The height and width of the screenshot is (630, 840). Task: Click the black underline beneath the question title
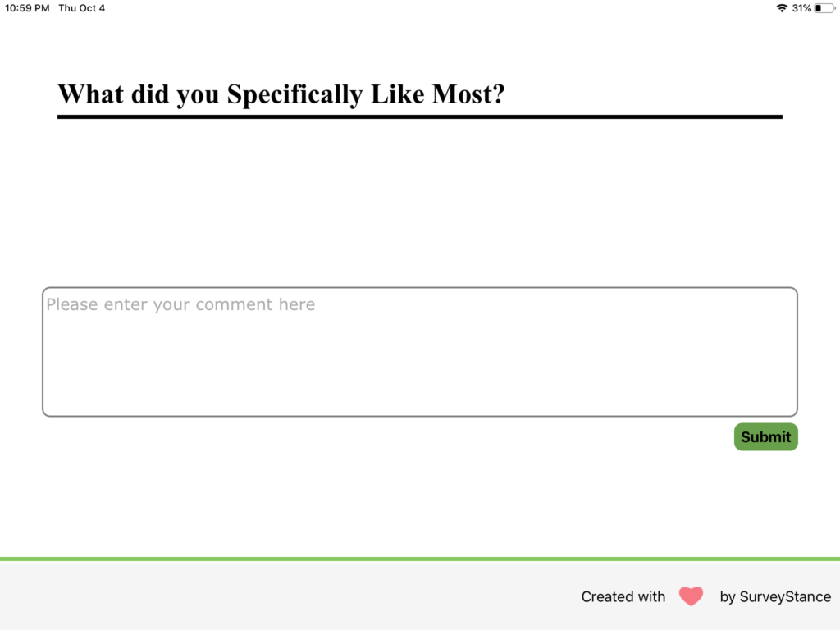pos(419,116)
